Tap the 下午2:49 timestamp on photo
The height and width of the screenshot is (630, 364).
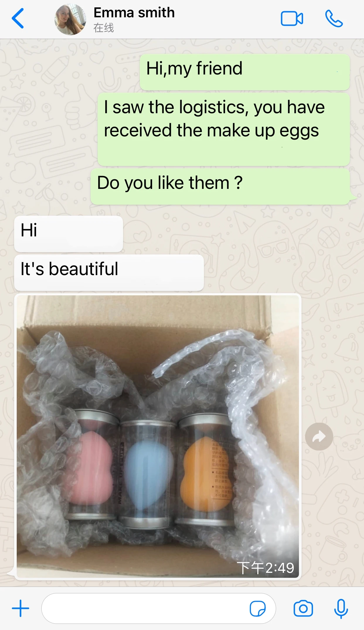tap(266, 568)
